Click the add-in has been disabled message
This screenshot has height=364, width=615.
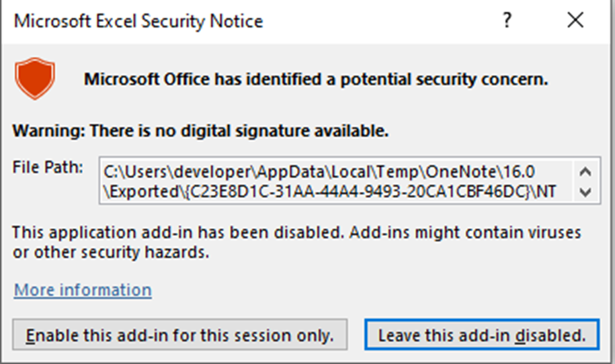pos(296,233)
